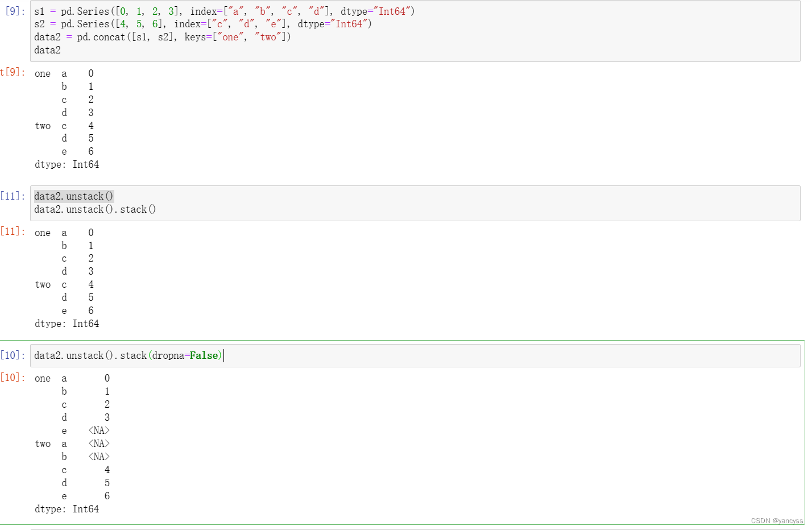Click the 'two' index label in output [9]
The image size is (812, 530).
(x=43, y=126)
